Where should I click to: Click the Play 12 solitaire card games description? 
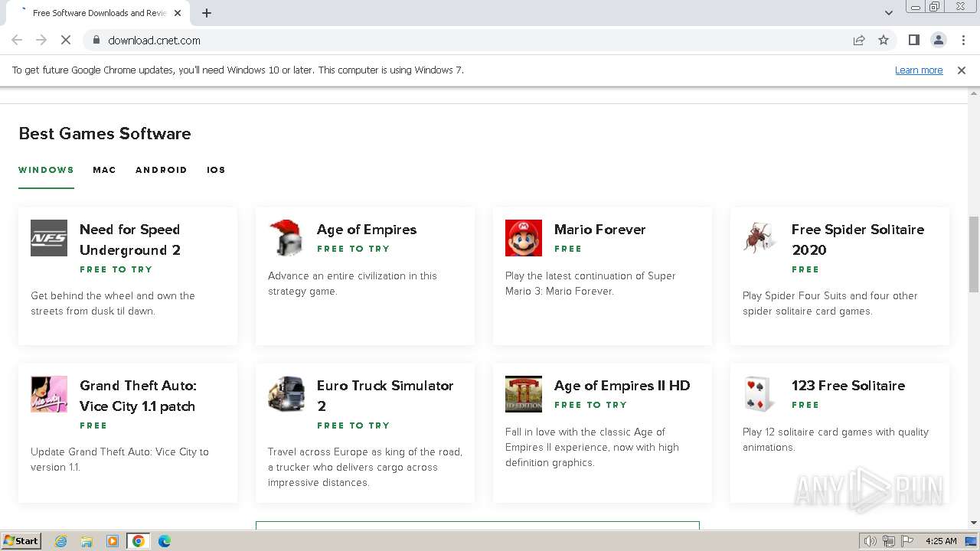(835, 439)
